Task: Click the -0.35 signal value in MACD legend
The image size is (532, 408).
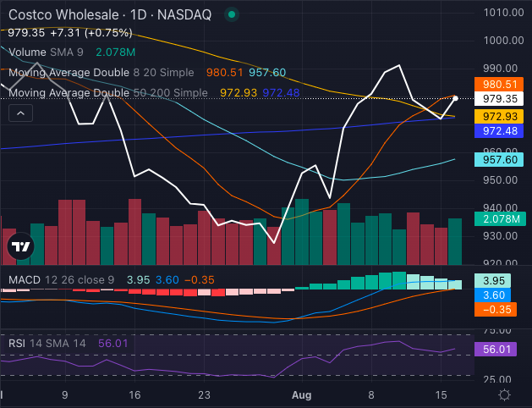Action: (200, 280)
